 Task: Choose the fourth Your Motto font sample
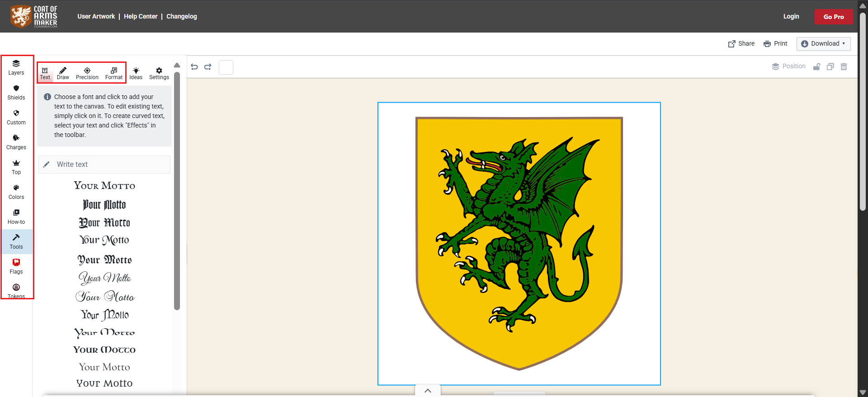pos(104,240)
